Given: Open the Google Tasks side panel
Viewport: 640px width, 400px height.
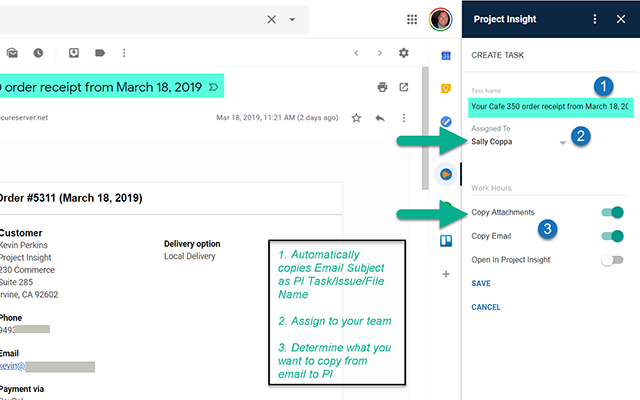Looking at the screenshot, I should [x=446, y=122].
